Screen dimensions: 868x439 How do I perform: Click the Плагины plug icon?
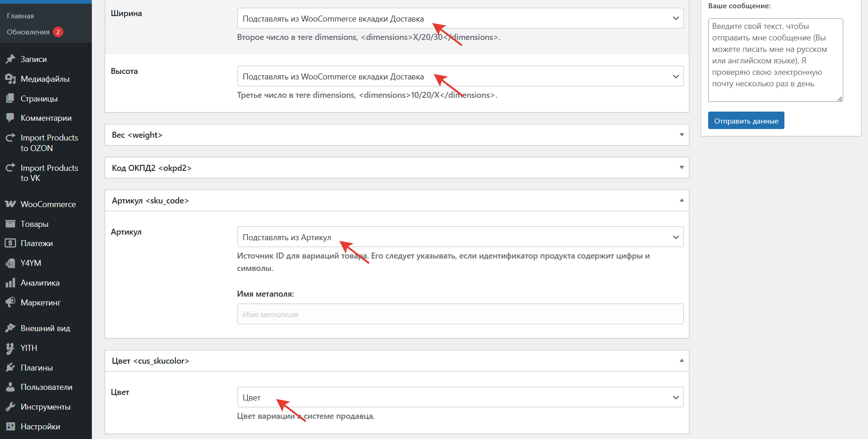click(10, 367)
